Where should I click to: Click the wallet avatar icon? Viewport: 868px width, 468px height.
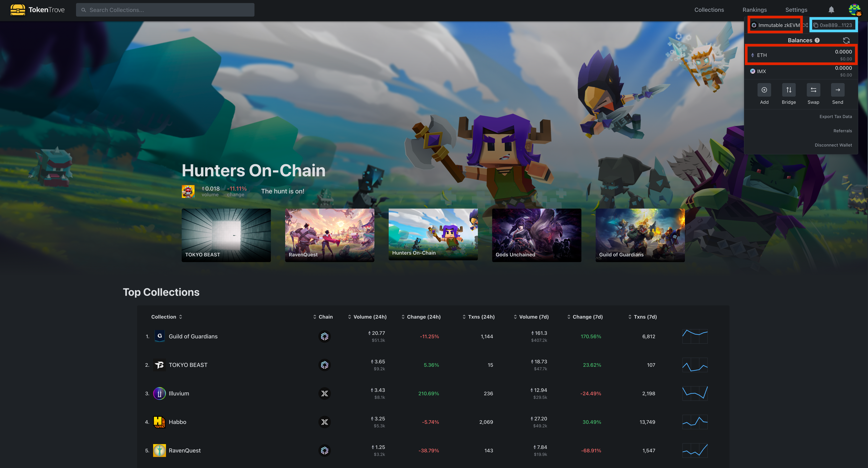click(854, 10)
